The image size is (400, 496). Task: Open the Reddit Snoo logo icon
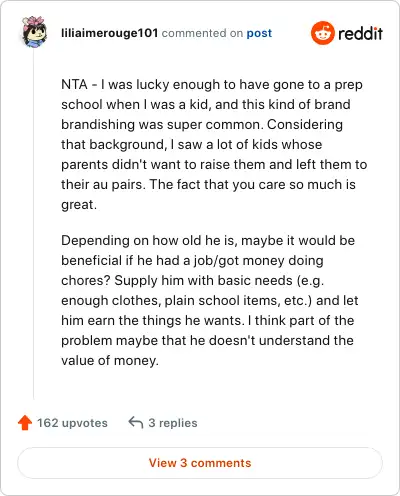[322, 33]
